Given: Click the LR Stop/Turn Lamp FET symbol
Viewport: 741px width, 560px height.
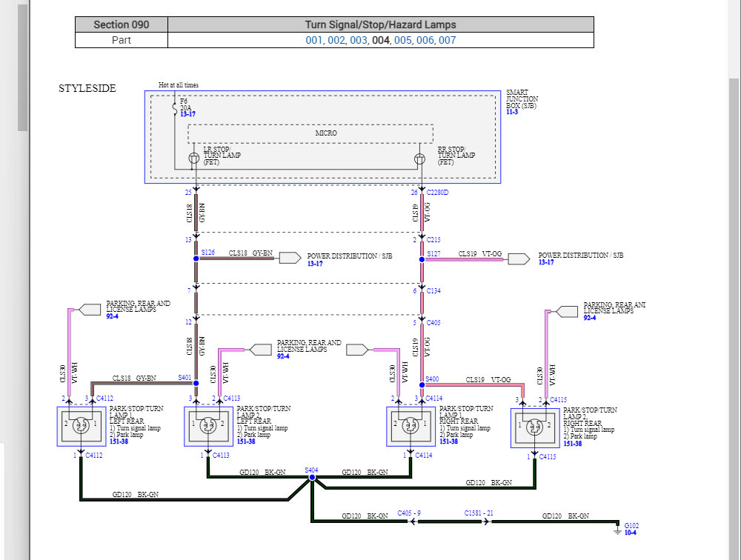Looking at the screenshot, I should (193, 159).
